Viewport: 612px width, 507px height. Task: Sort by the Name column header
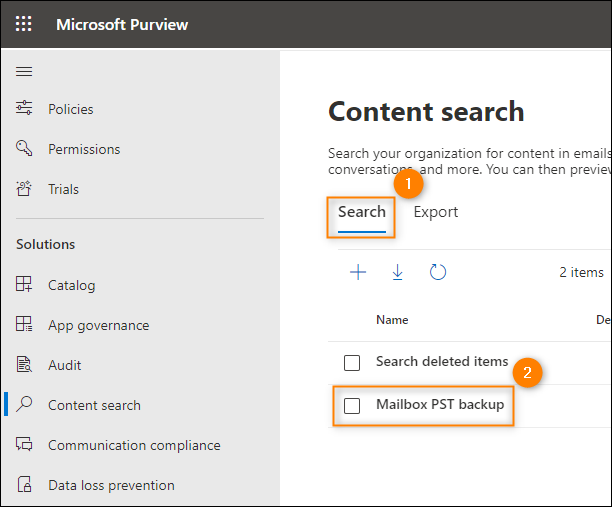tap(392, 320)
